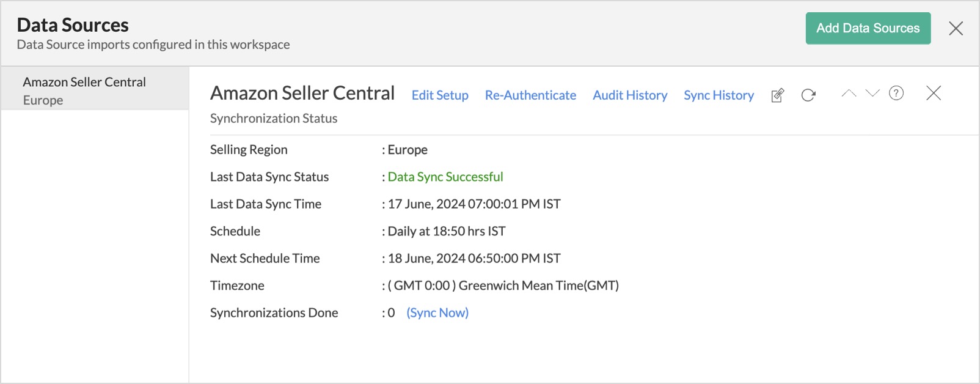Click the Last Data Sync Status label
The height and width of the screenshot is (384, 980).
[269, 177]
